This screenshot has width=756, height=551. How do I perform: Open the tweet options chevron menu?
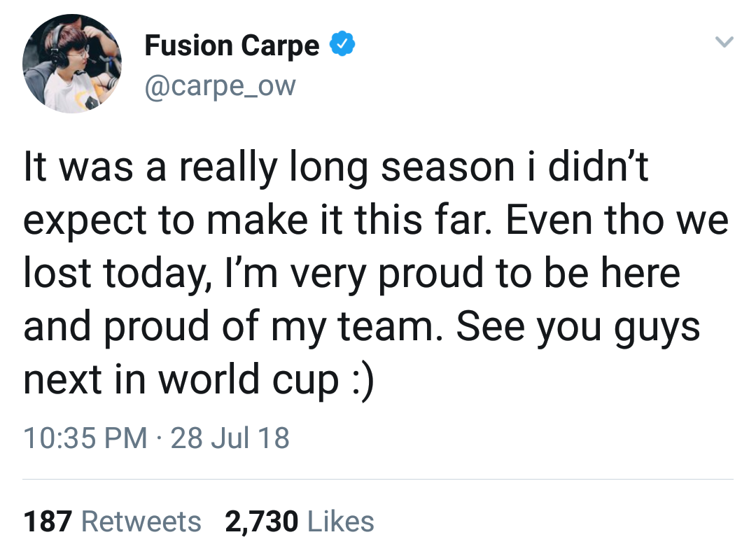tap(724, 43)
